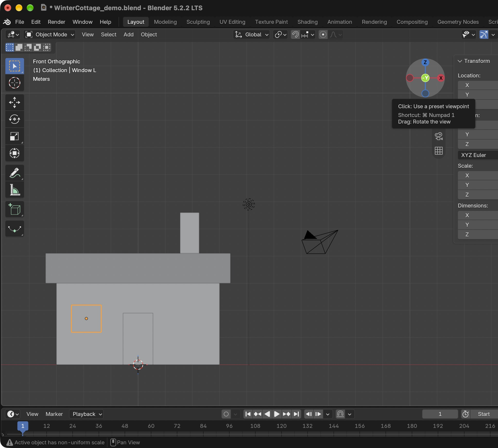Screen dimensions: 498x448
Task: Click the green -Y axis gizmo ball
Action: (425, 78)
